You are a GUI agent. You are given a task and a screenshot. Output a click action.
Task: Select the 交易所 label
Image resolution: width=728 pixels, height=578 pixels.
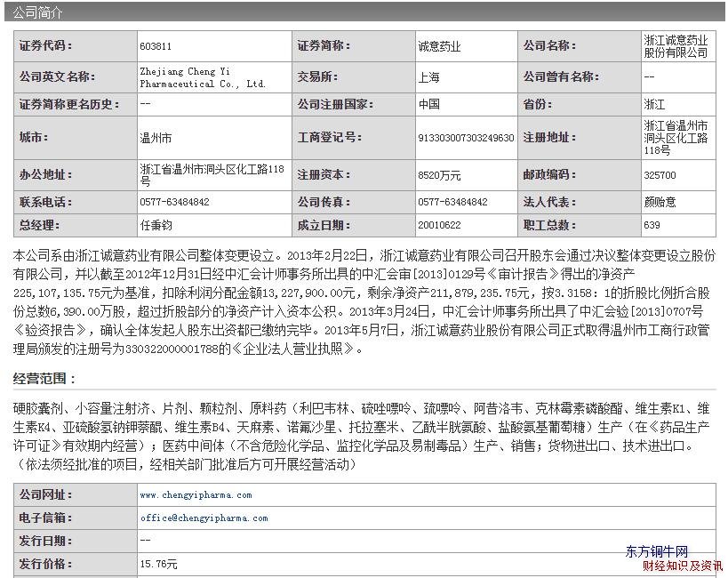tap(317, 76)
